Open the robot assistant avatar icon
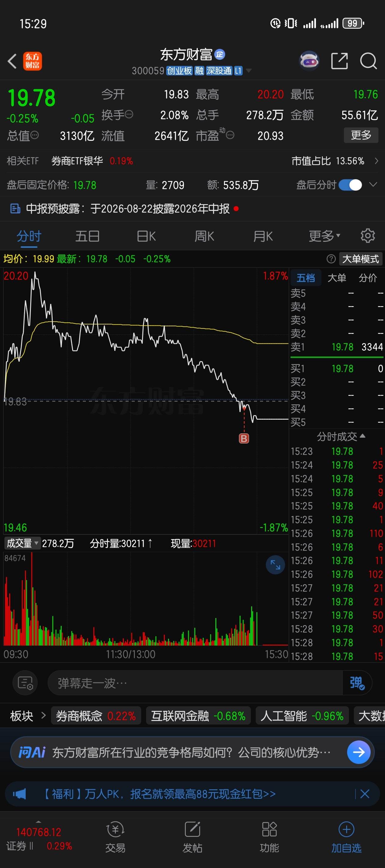 coord(309,61)
